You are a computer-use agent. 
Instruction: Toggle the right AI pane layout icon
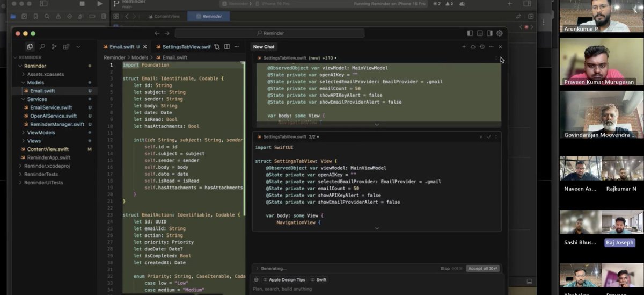point(490,33)
